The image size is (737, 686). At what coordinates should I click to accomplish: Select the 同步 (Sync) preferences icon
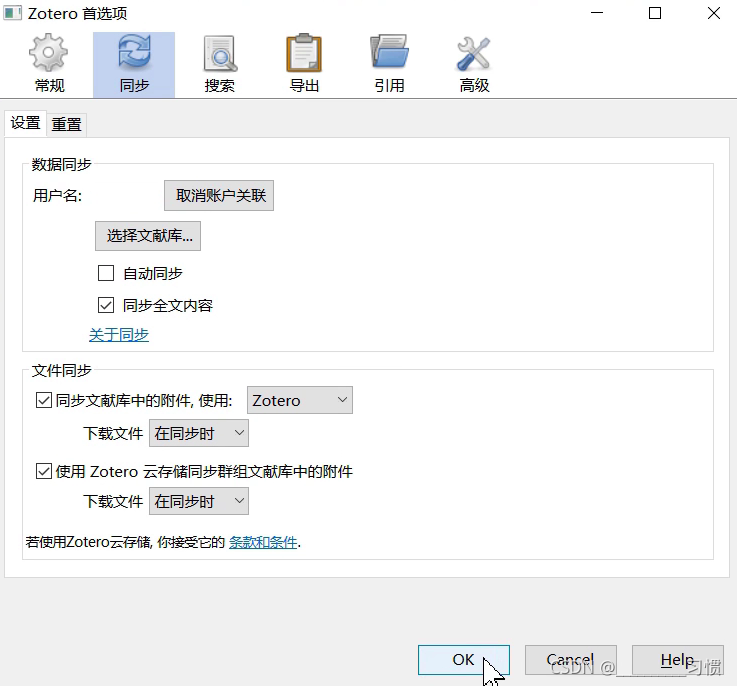(x=134, y=63)
